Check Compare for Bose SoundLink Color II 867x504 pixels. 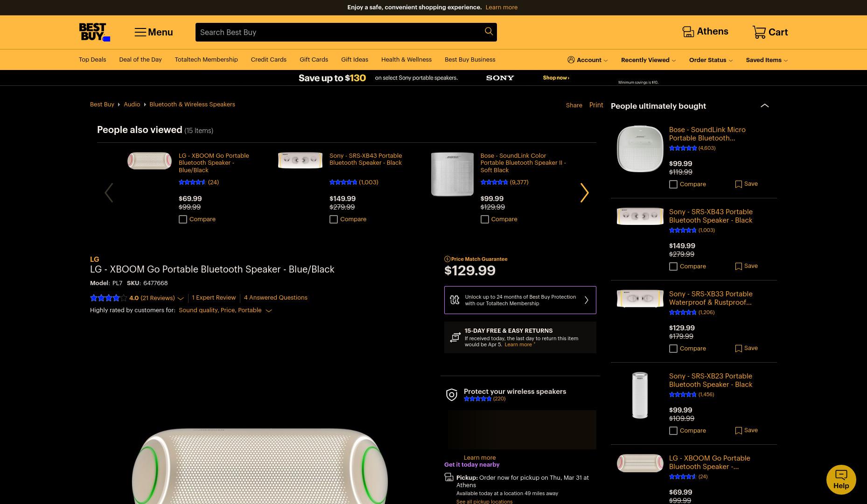[x=485, y=219]
